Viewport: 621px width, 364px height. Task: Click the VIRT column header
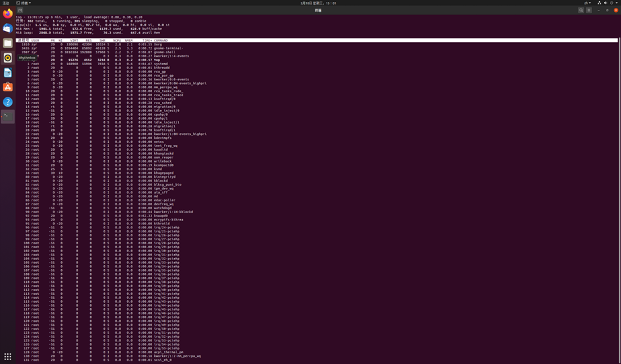74,40
